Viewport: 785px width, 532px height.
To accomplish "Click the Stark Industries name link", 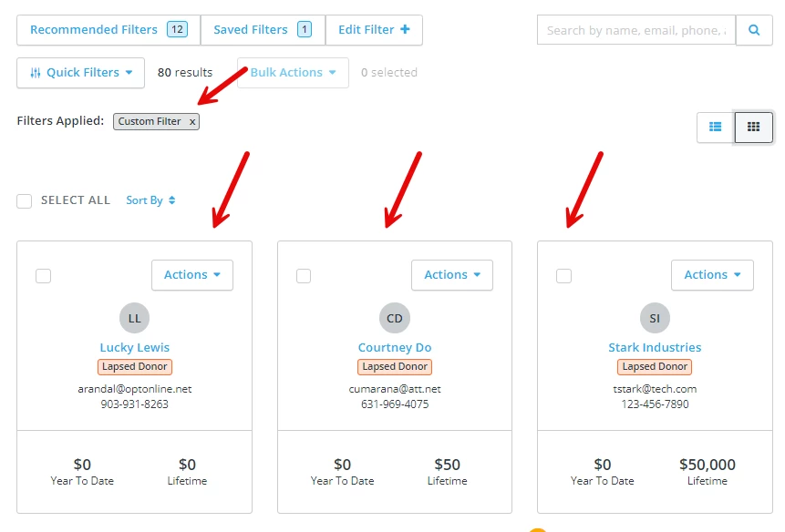I will click(x=654, y=347).
